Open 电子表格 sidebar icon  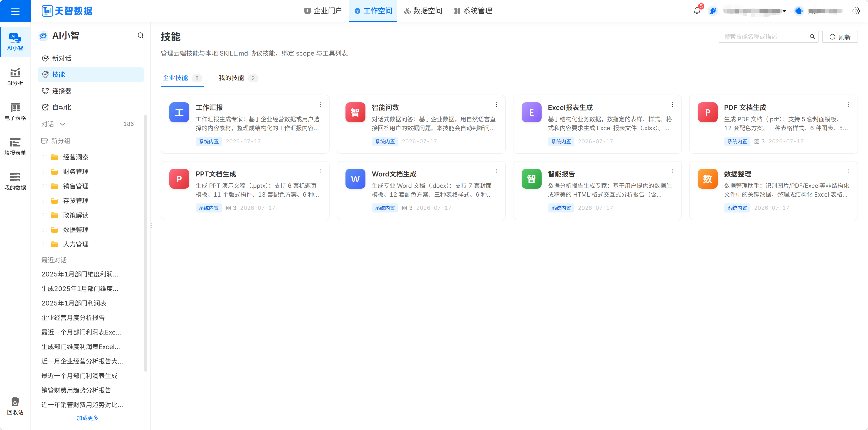coord(15,112)
